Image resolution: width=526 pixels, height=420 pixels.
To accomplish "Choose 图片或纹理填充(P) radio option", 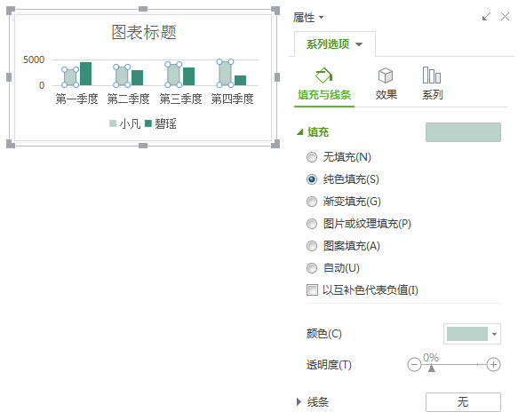I will [312, 224].
